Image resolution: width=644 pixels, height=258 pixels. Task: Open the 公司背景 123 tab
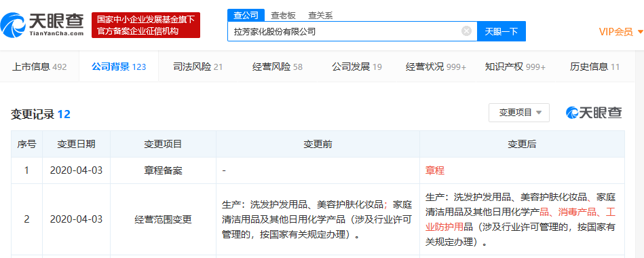(119, 67)
